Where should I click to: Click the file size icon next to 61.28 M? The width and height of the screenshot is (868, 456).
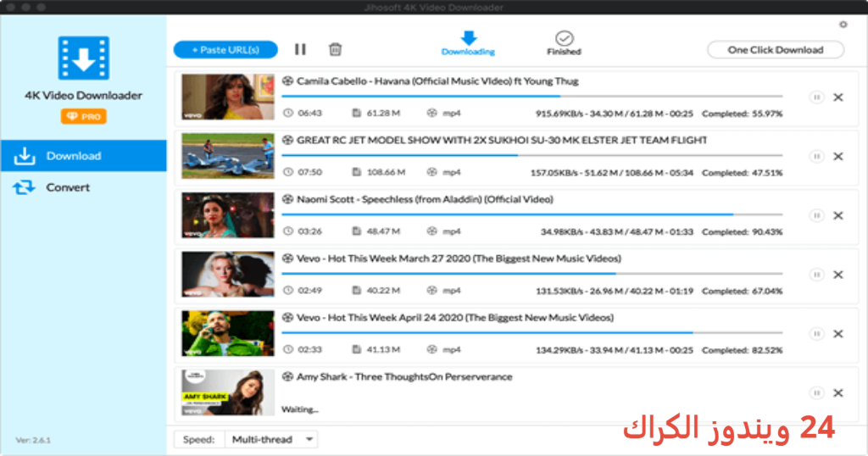point(357,114)
